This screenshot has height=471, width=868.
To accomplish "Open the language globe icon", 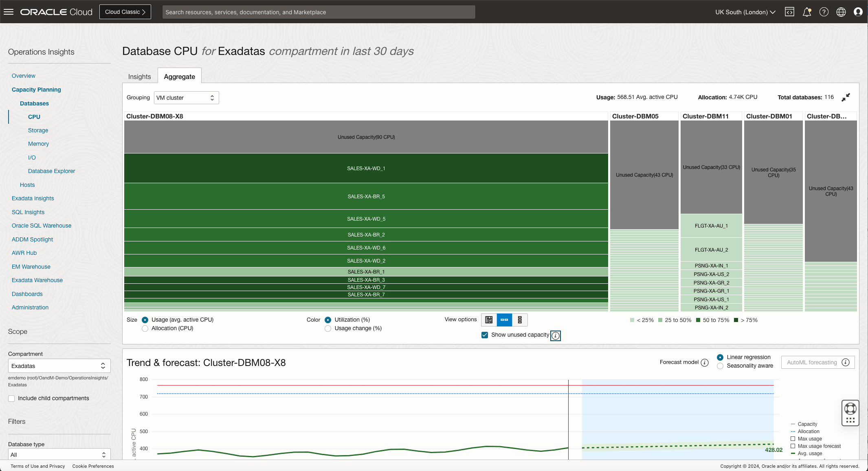I will click(x=841, y=12).
